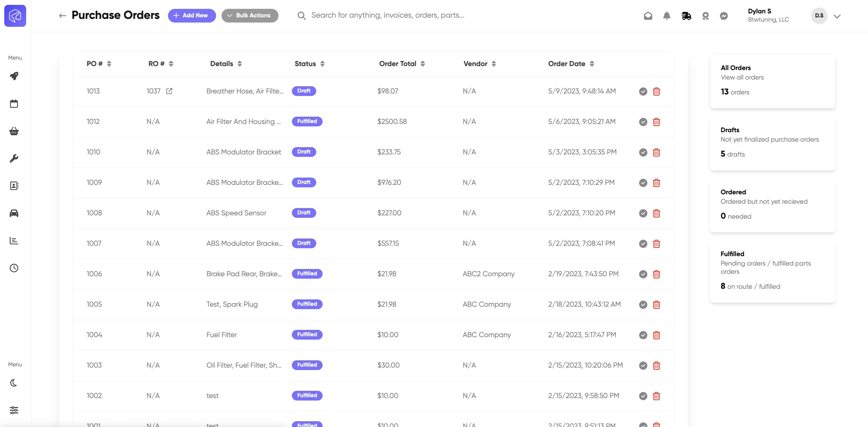Select the Ordered filter card
The height and width of the screenshot is (427, 868).
point(772,205)
